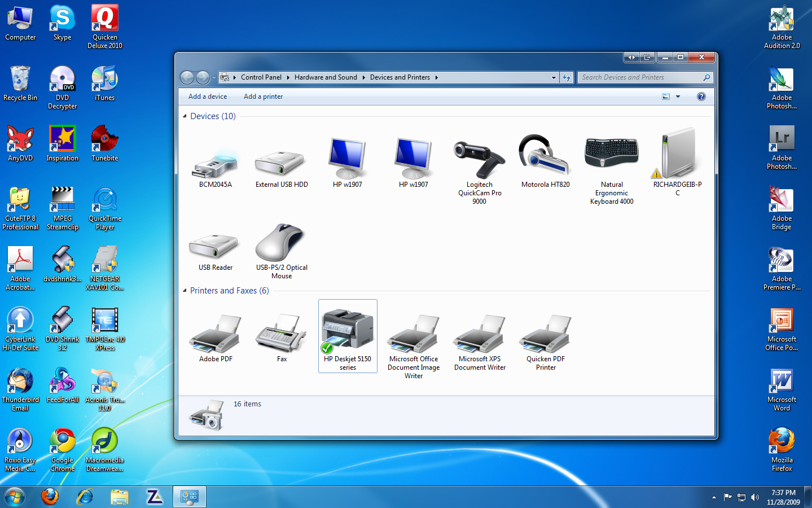Select the HP Deskjet 5150 series printer
The image size is (812, 508).
pyautogui.click(x=348, y=336)
